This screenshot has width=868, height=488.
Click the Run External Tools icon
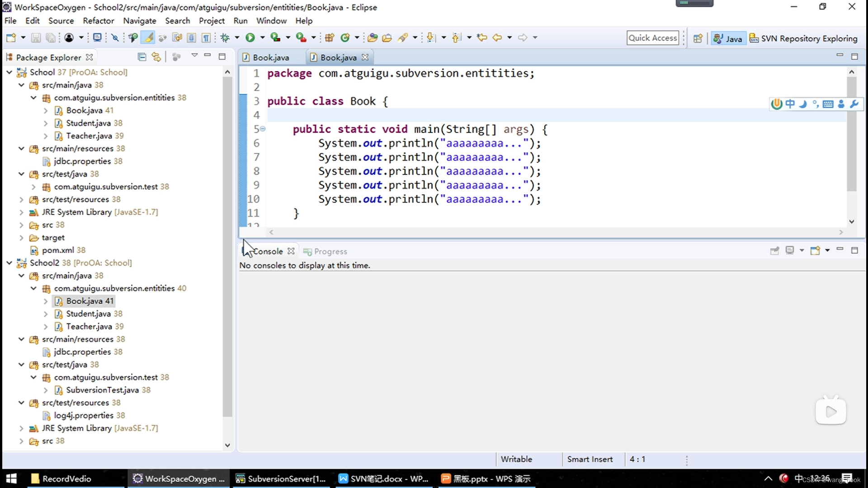[x=301, y=38]
